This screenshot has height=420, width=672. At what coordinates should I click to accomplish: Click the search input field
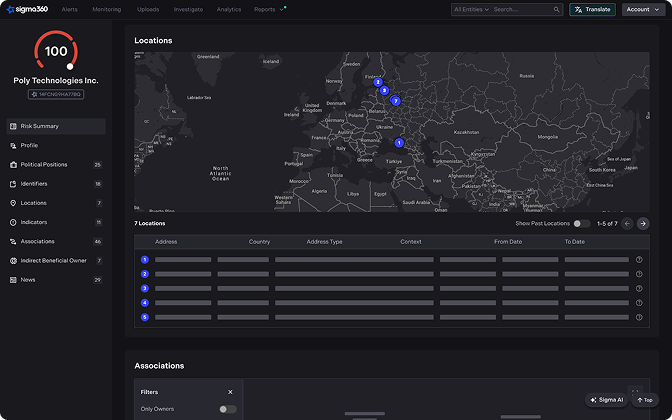pyautogui.click(x=524, y=9)
